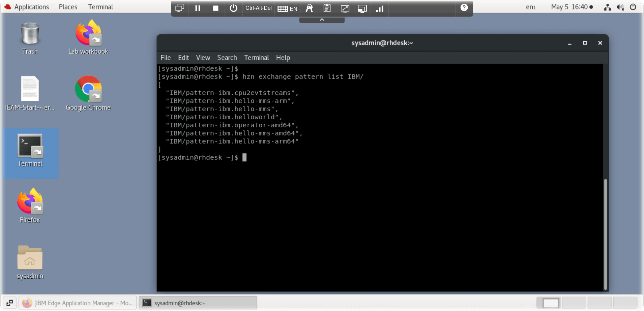Close the terminal window
The height and width of the screenshot is (311, 644).
pos(600,43)
